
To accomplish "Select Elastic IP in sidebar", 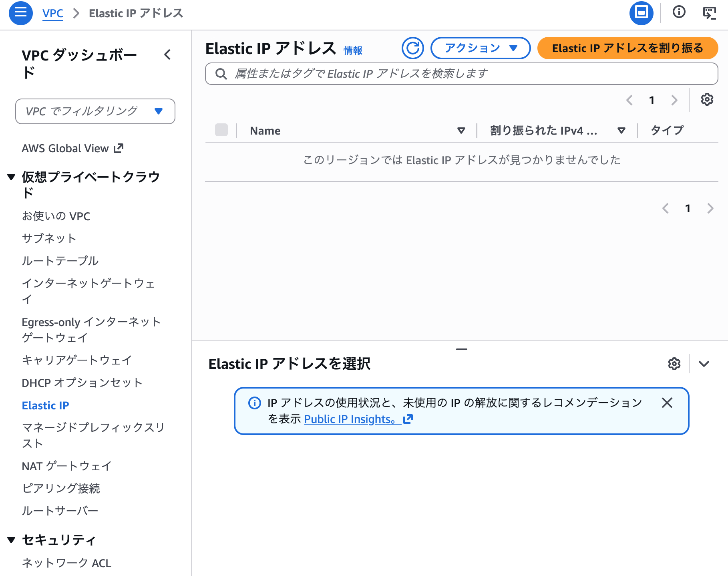I will pyautogui.click(x=45, y=405).
